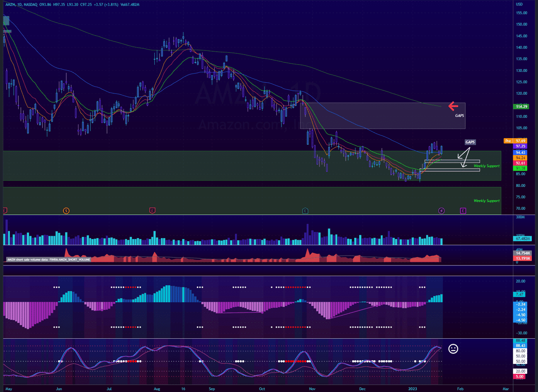Image resolution: width=538 pixels, height=392 pixels.
Task: Select the boxed GAPS label above the white arrows
Action: pyautogui.click(x=470, y=142)
